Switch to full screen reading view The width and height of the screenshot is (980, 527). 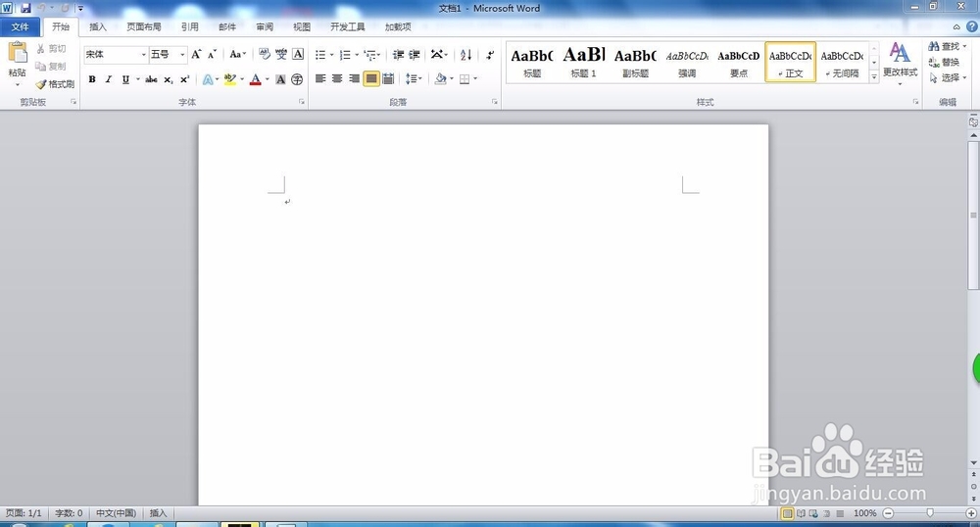tap(801, 513)
